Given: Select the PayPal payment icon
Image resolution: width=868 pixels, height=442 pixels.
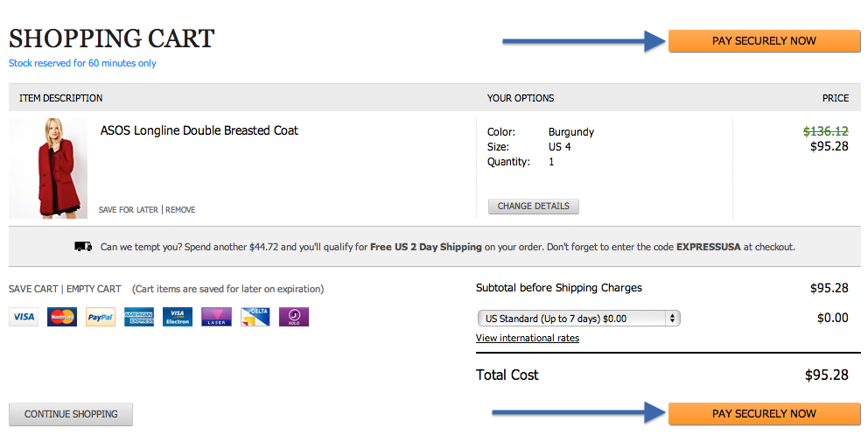Looking at the screenshot, I should tap(101, 317).
